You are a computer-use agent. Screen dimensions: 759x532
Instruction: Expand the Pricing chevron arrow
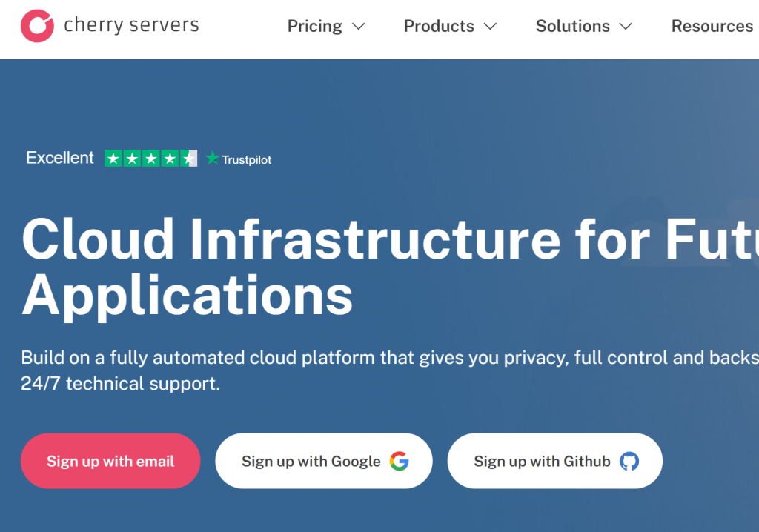point(358,26)
